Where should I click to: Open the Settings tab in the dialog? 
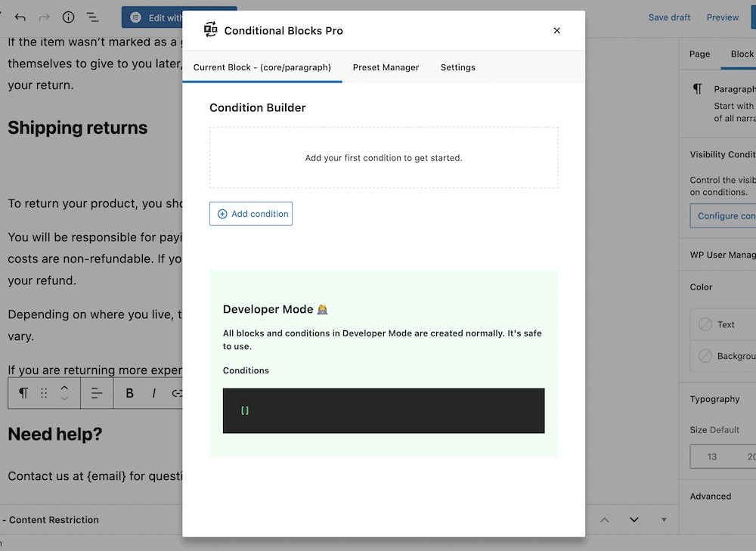(x=457, y=67)
